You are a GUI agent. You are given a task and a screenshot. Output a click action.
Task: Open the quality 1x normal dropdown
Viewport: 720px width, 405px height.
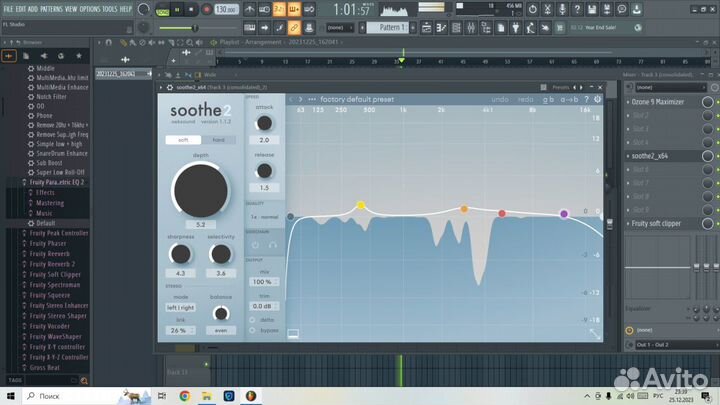point(264,216)
